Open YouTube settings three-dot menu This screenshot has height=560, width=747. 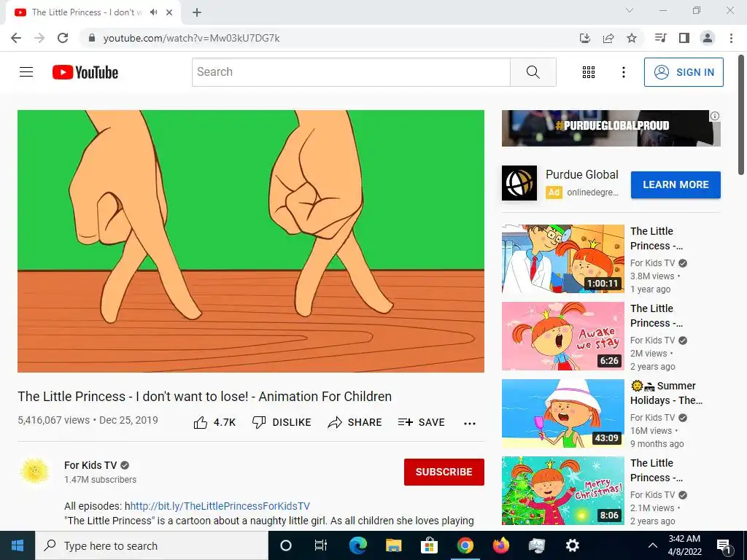click(x=623, y=72)
